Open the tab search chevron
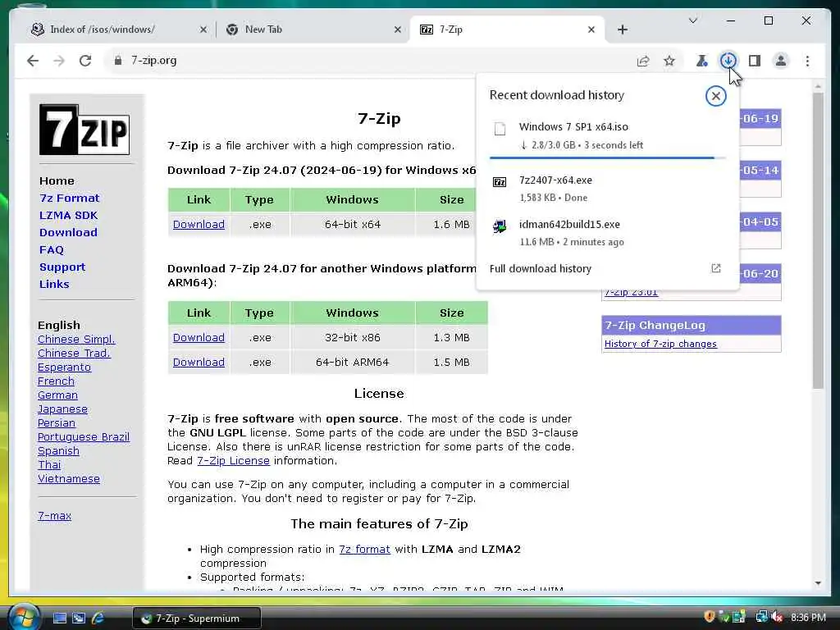Image resolution: width=840 pixels, height=630 pixels. (692, 21)
